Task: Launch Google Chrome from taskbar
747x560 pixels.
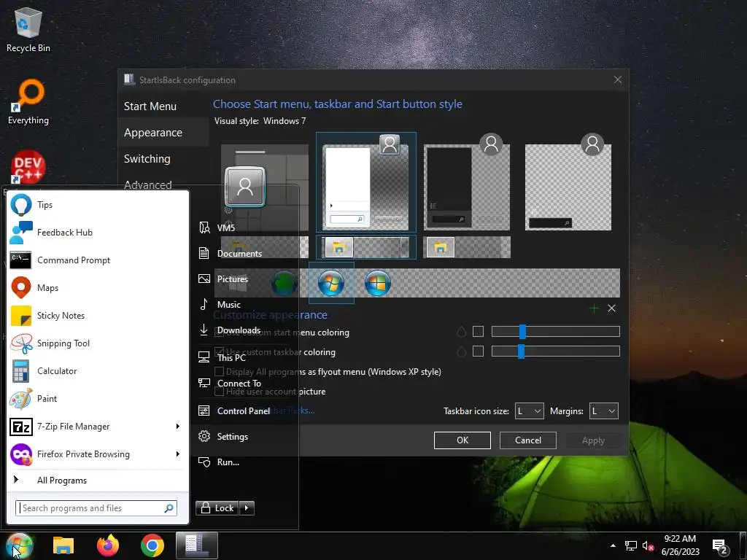Action: pos(152,545)
